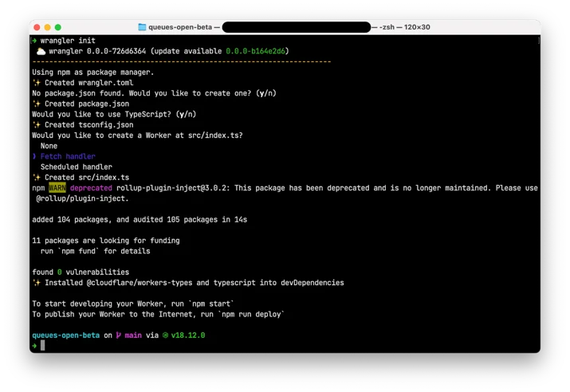The height and width of the screenshot is (392, 570).
Task: Click the sparkle icon before Created tsconfig.json
Action: 37,125
